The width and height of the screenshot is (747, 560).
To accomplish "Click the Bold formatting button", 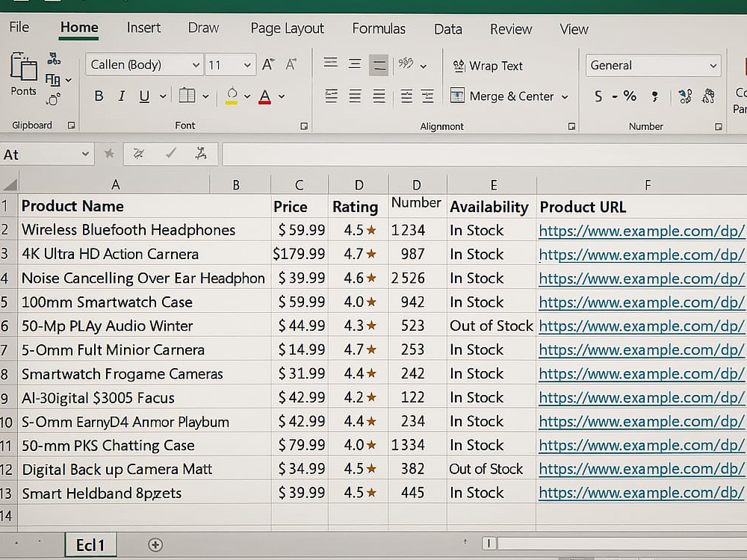I will point(99,96).
